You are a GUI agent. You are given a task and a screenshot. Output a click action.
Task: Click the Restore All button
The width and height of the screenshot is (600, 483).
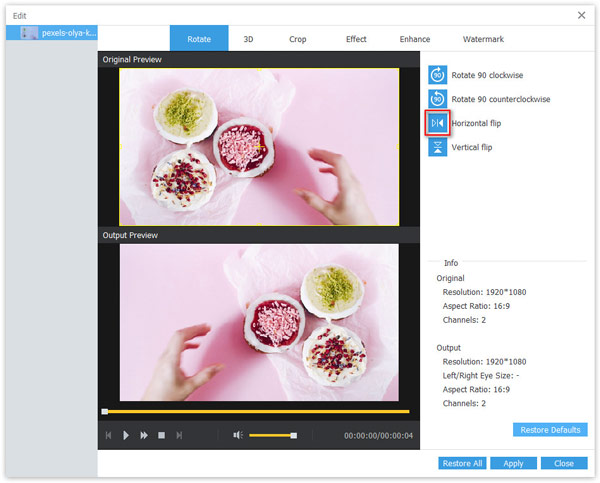click(x=462, y=463)
